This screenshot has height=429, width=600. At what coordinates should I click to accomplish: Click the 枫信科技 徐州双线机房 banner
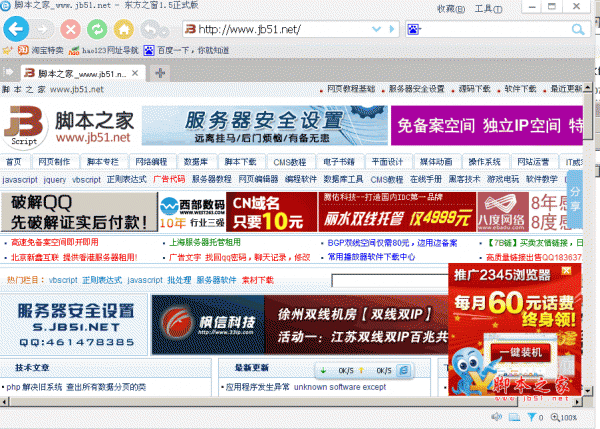300,325
